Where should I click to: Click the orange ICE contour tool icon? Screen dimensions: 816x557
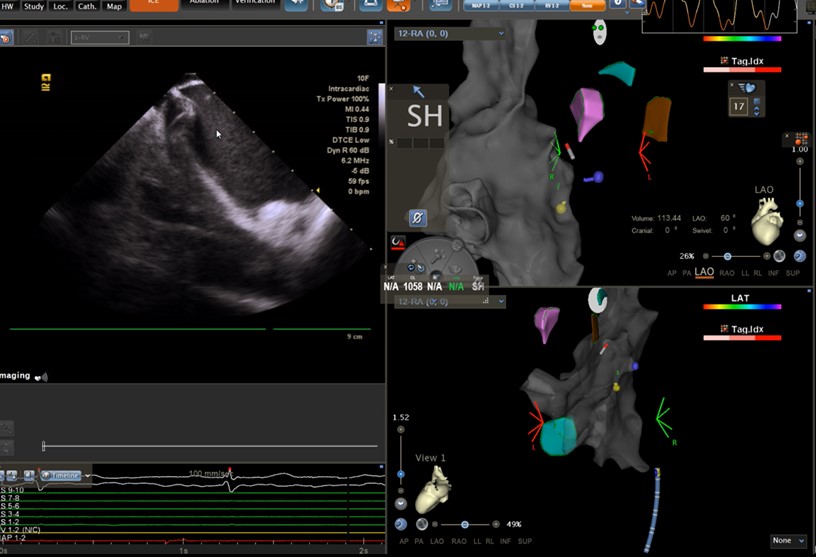pos(6,37)
